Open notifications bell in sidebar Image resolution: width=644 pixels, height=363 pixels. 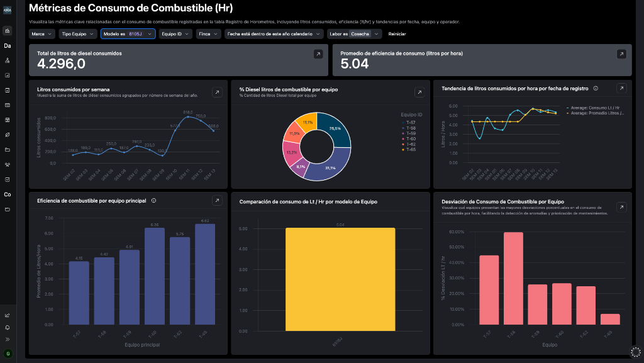(x=8, y=328)
